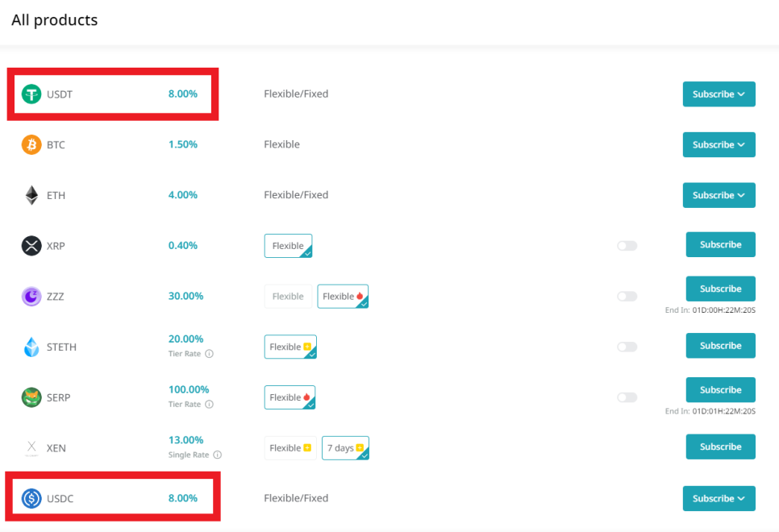Click the ZZZ End In countdown timer

pyautogui.click(x=710, y=310)
